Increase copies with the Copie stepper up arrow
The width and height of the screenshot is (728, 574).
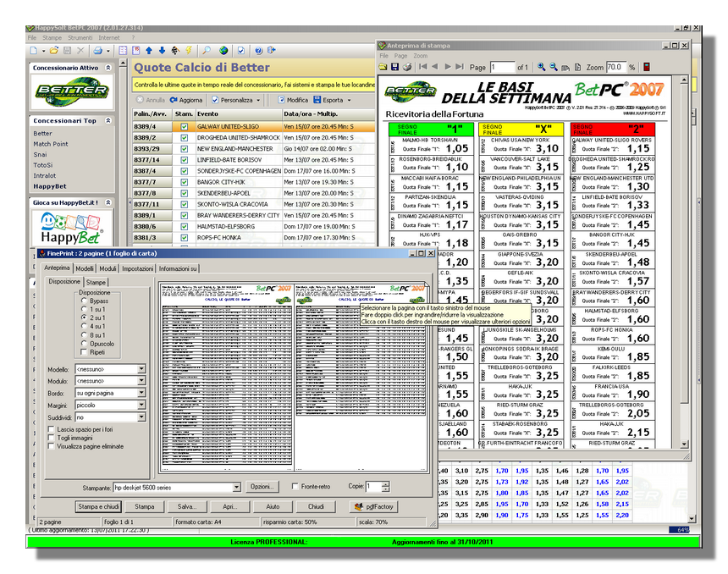[x=386, y=484]
